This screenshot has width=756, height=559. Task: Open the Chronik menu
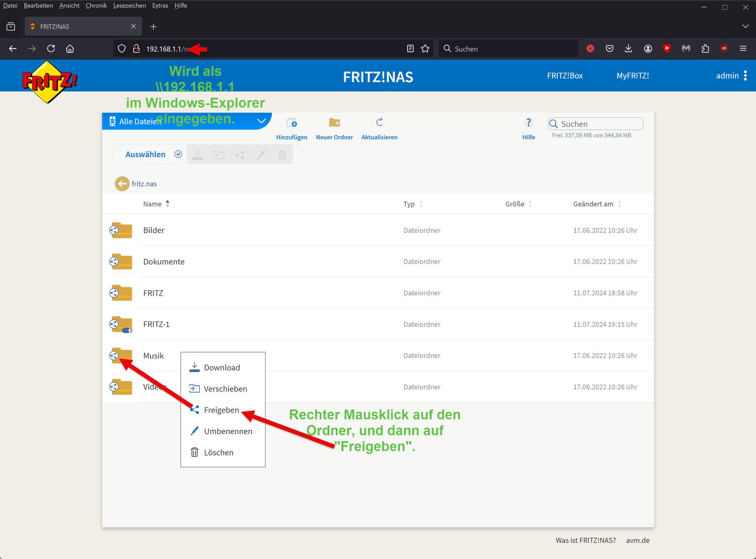click(x=96, y=6)
